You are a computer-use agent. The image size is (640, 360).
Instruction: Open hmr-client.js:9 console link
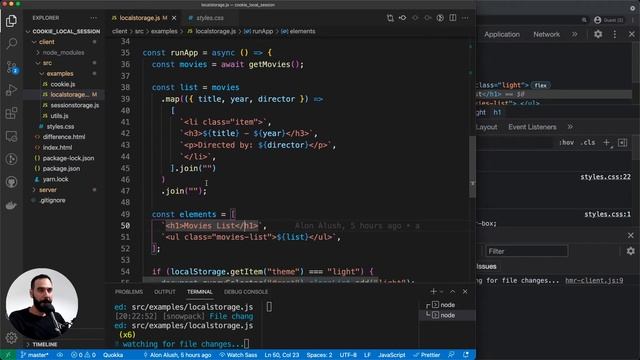(x=594, y=280)
